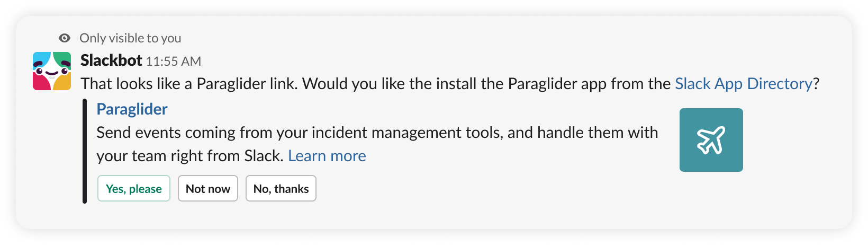
Task: Open the Slackbot avatar image
Action: click(x=52, y=71)
